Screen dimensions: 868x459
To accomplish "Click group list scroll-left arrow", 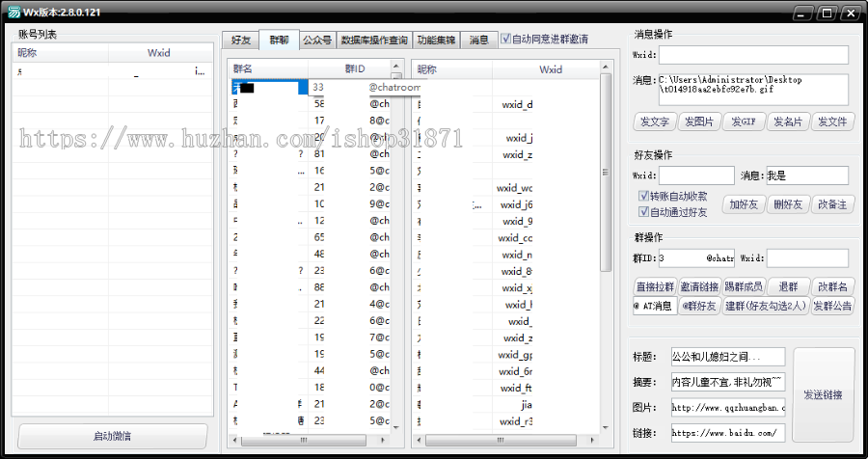I will tap(234, 440).
